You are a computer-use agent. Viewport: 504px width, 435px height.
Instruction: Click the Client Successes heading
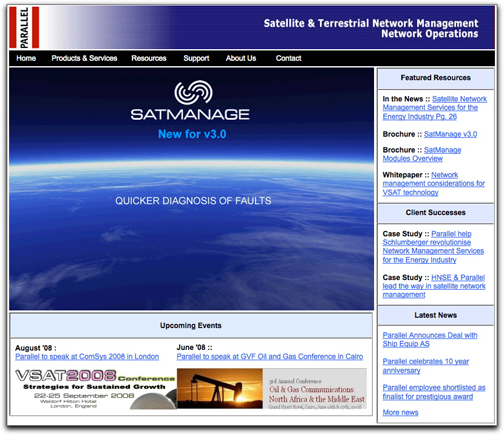[435, 213]
